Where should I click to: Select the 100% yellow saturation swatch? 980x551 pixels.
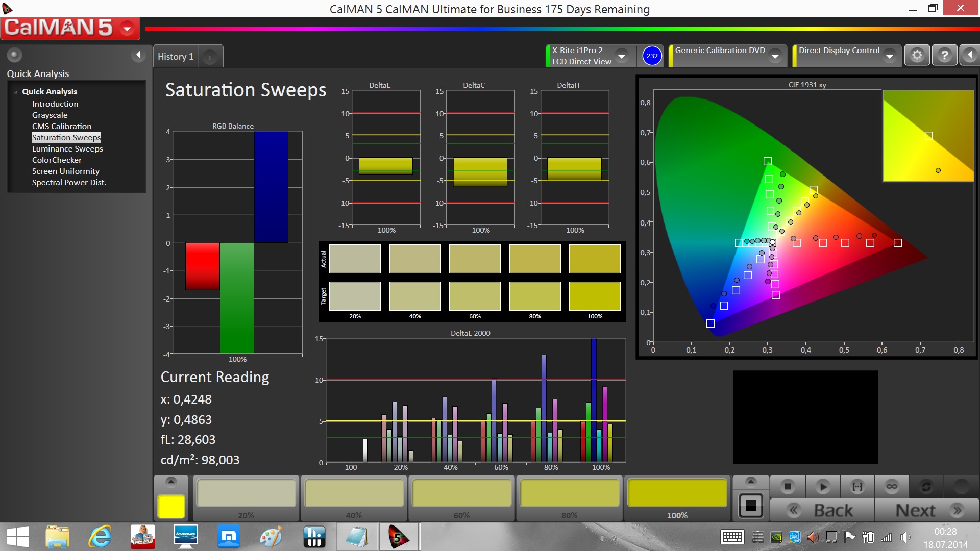(x=677, y=494)
